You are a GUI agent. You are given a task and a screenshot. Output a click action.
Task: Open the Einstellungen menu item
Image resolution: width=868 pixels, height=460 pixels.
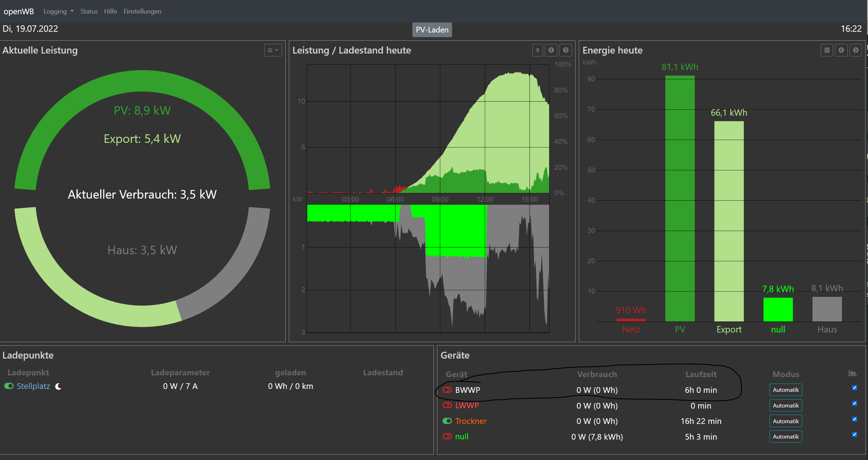[142, 11]
